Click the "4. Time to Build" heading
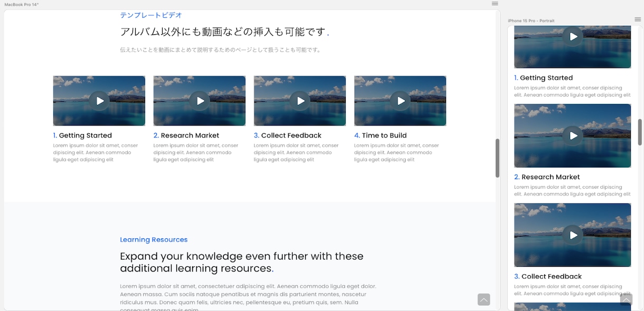 point(381,135)
